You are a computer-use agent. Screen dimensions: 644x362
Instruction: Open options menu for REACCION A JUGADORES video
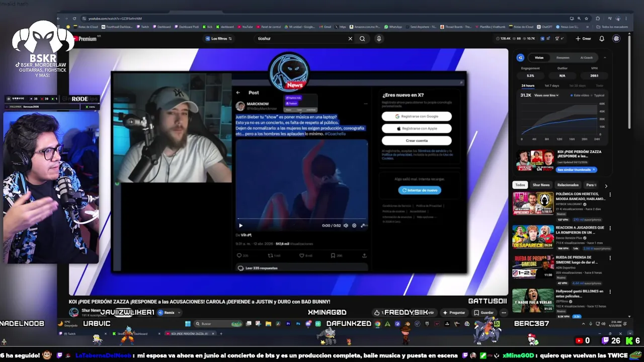coord(610,228)
